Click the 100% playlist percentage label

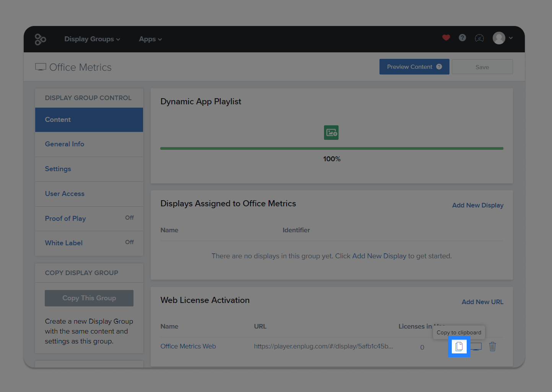pos(332,159)
